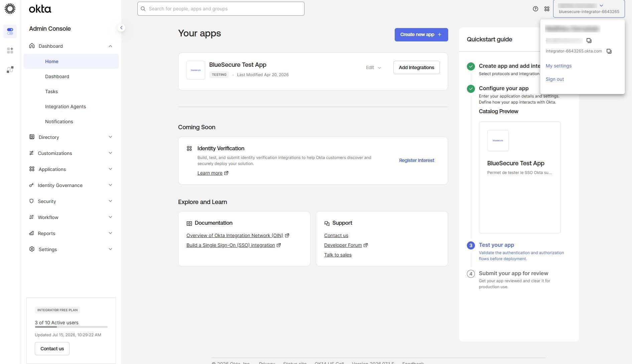Focus the people, apps and groups search field
Image resolution: width=632 pixels, height=364 pixels.
221,9
